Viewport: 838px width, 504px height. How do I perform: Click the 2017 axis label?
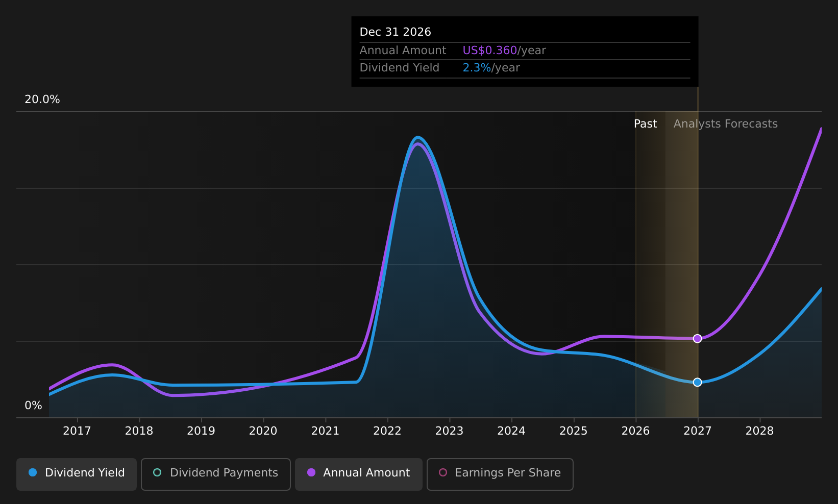click(77, 431)
